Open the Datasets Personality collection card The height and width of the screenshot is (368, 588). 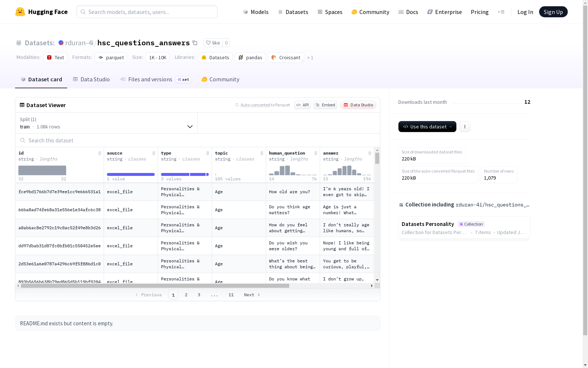point(464,228)
